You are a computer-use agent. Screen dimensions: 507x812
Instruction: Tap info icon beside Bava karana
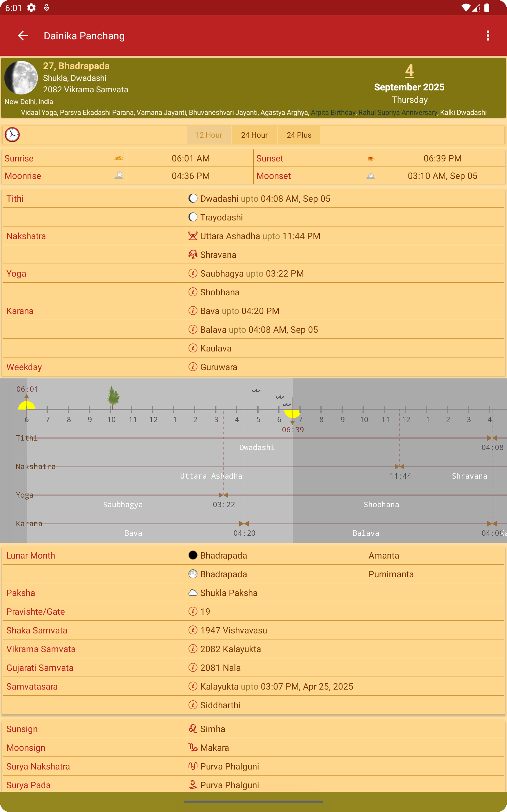[x=193, y=311]
